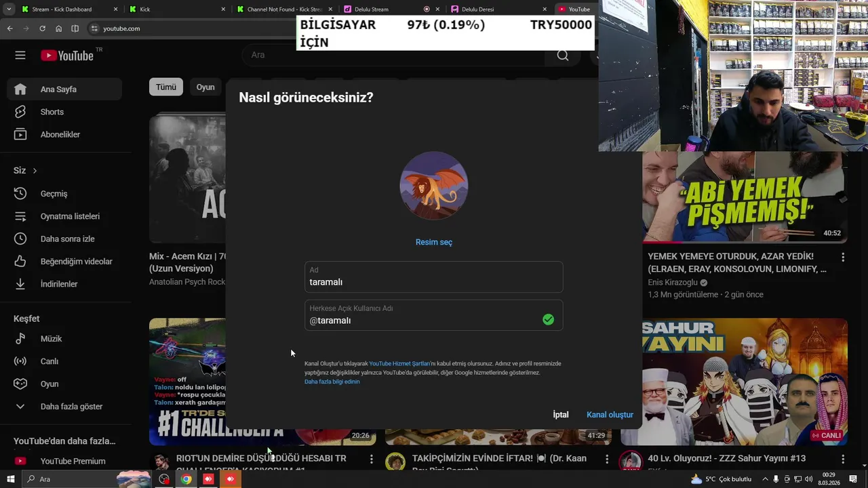Click the YouTube search magnifier button
The image size is (868, 488).
click(x=563, y=55)
